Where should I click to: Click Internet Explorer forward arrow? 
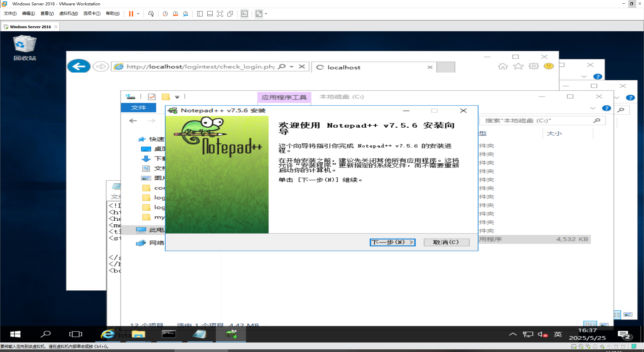click(101, 67)
